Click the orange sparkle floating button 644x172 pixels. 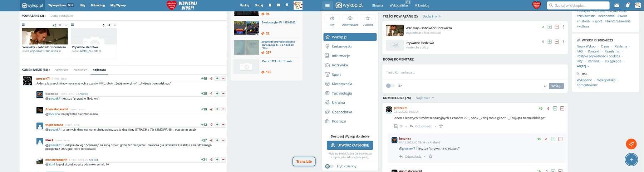coord(631,144)
